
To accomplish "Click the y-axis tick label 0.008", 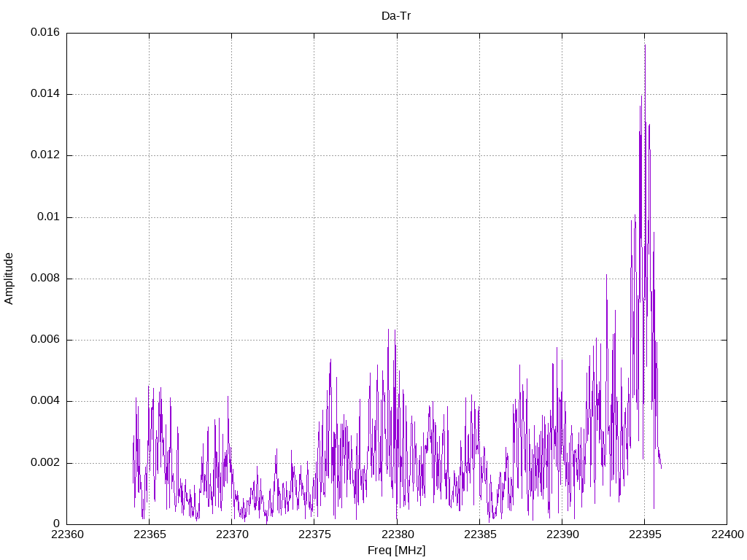I will (45, 279).
